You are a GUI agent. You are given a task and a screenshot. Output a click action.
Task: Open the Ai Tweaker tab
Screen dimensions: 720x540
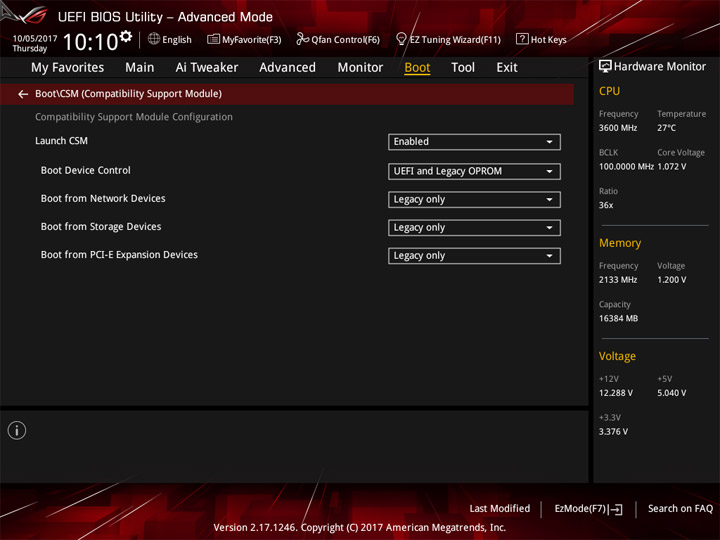[x=207, y=68]
